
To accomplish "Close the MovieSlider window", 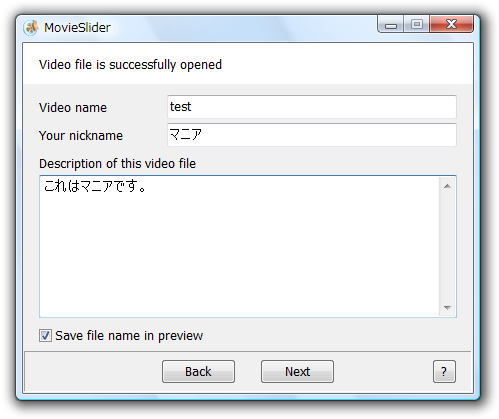I will tap(452, 24).
